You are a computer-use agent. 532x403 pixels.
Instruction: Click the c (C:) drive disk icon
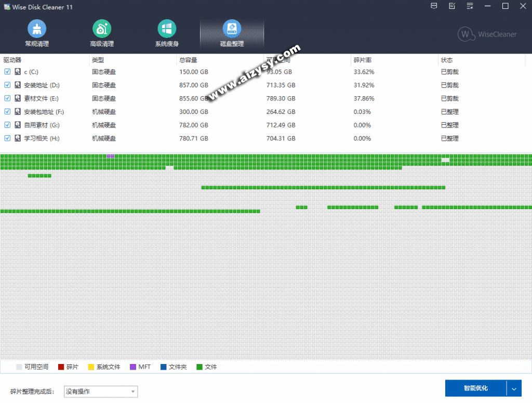(x=18, y=72)
